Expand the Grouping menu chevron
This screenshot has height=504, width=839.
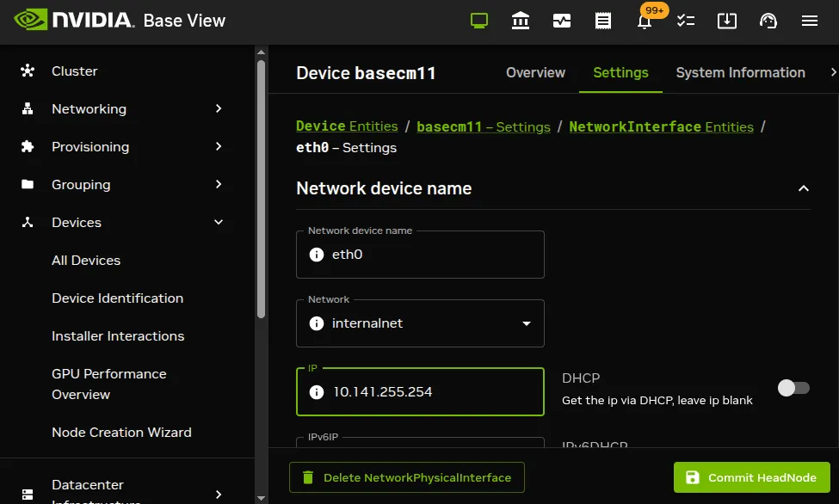click(x=219, y=184)
